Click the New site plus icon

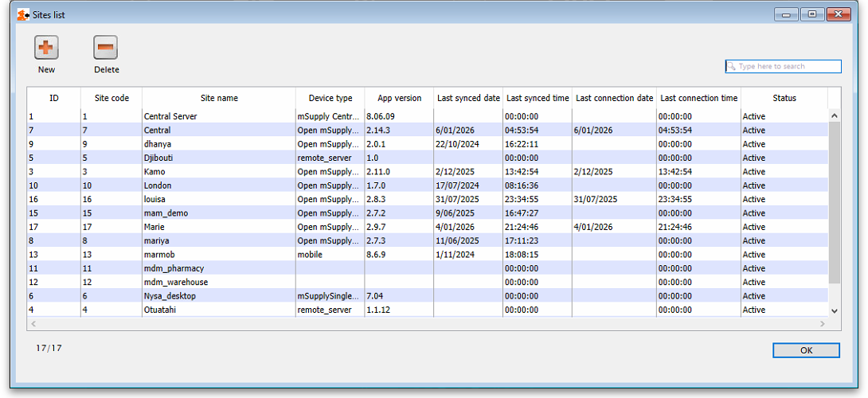tap(46, 48)
